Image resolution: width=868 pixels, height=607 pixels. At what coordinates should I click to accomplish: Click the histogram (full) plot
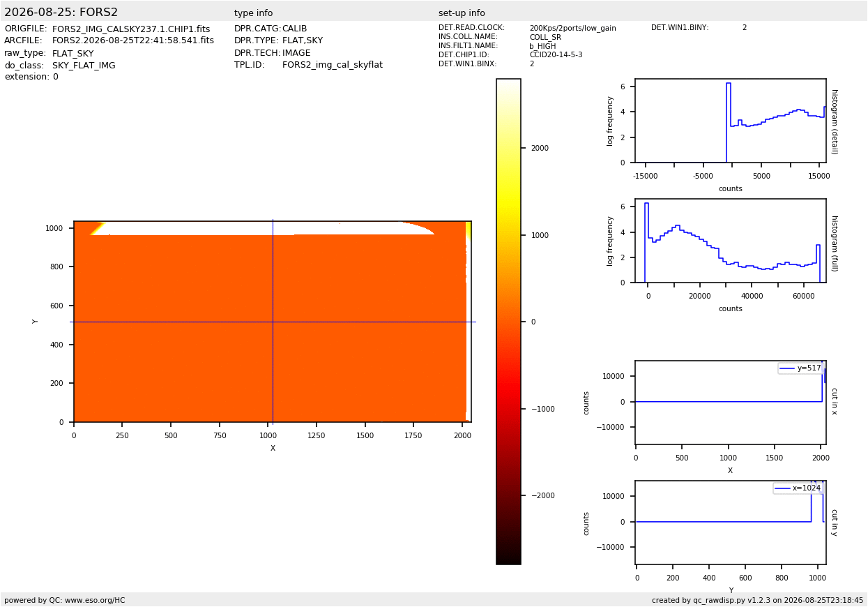[x=731, y=241]
